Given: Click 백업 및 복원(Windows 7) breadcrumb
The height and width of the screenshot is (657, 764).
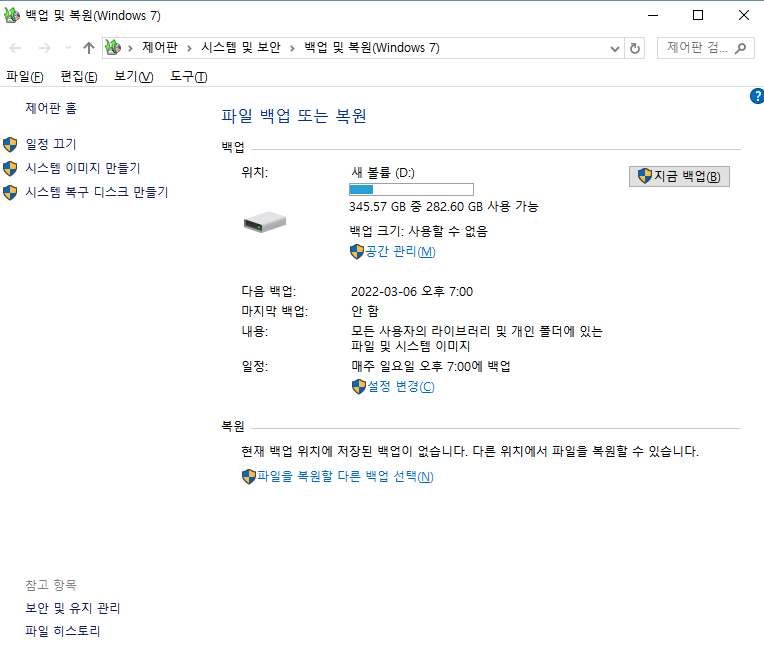Looking at the screenshot, I should coord(372,48).
